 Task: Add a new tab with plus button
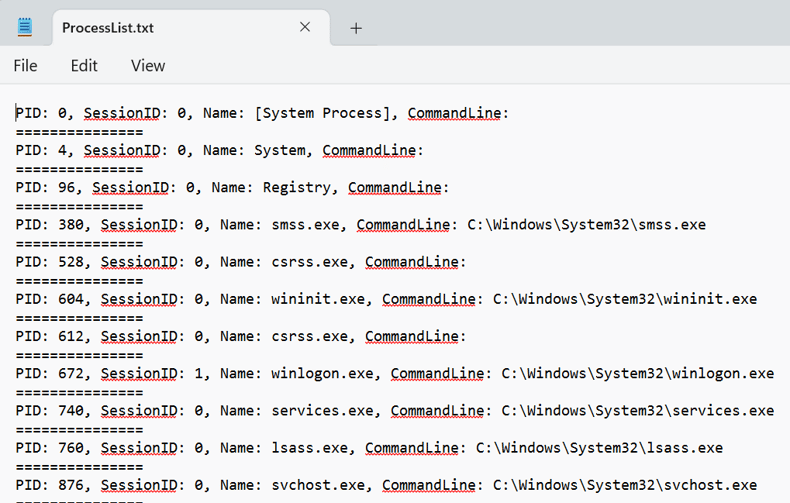[x=356, y=28]
